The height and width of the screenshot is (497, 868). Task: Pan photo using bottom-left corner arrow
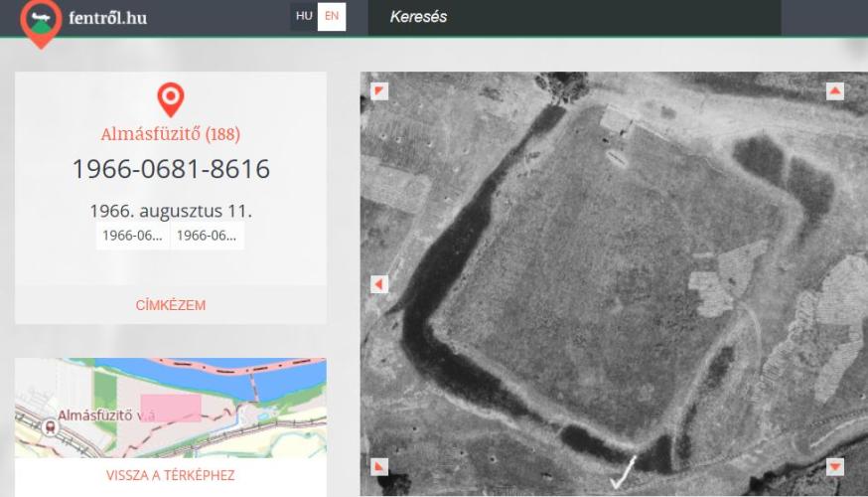(379, 466)
